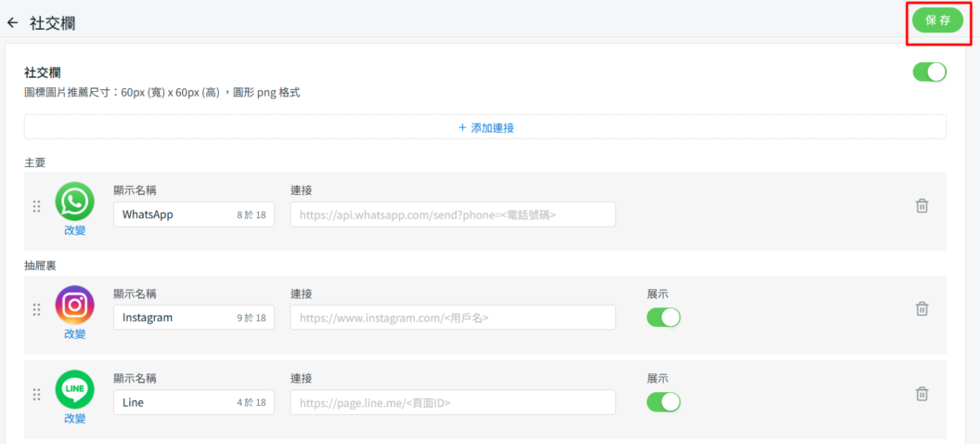Click the back arrow beside 社交欄

[12, 22]
